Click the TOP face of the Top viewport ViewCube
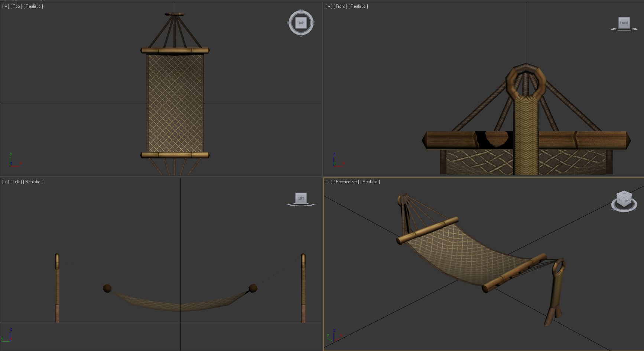This screenshot has width=644, height=351. (x=301, y=23)
